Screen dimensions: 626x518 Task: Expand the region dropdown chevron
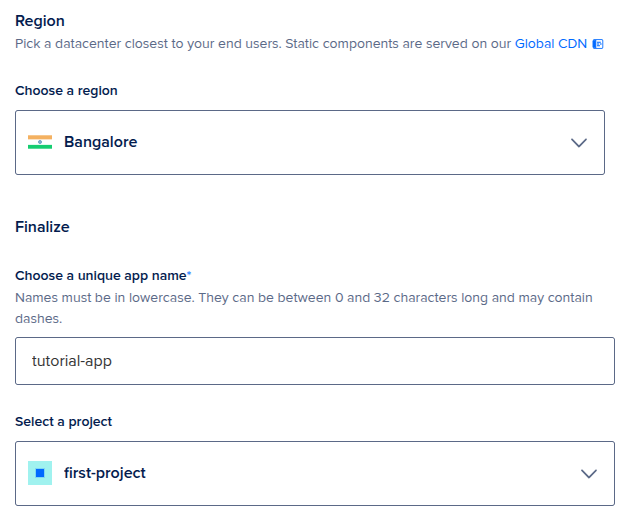[x=578, y=143]
